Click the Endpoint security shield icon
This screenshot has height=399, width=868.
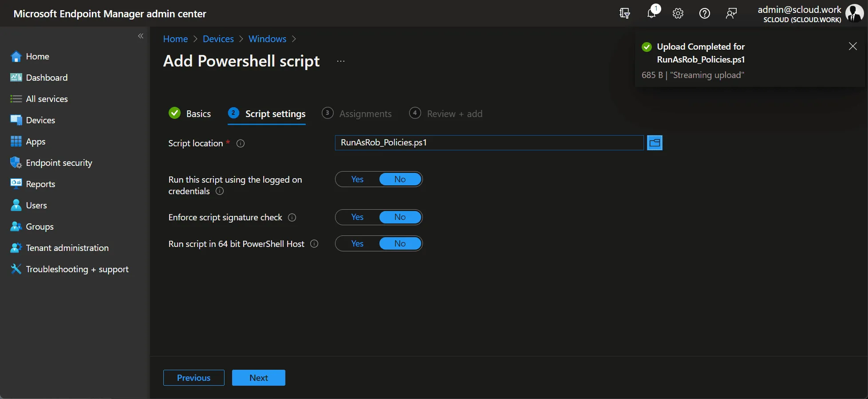coord(16,163)
